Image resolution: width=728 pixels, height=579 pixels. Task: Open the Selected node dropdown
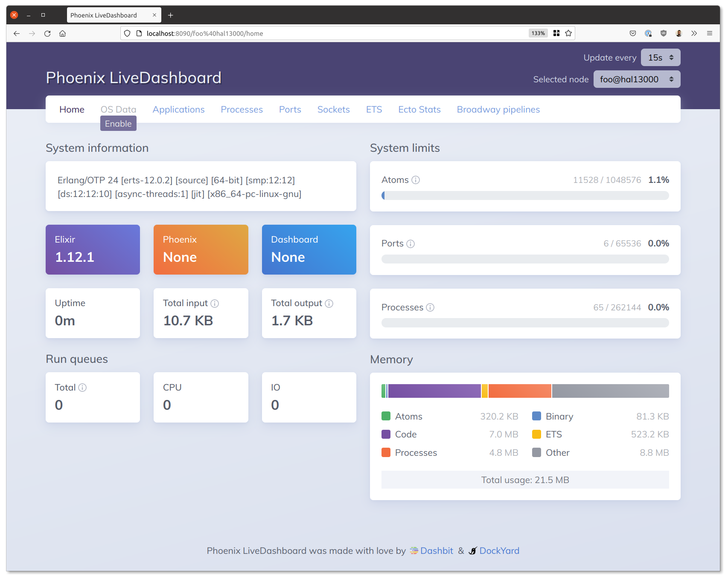coord(637,79)
